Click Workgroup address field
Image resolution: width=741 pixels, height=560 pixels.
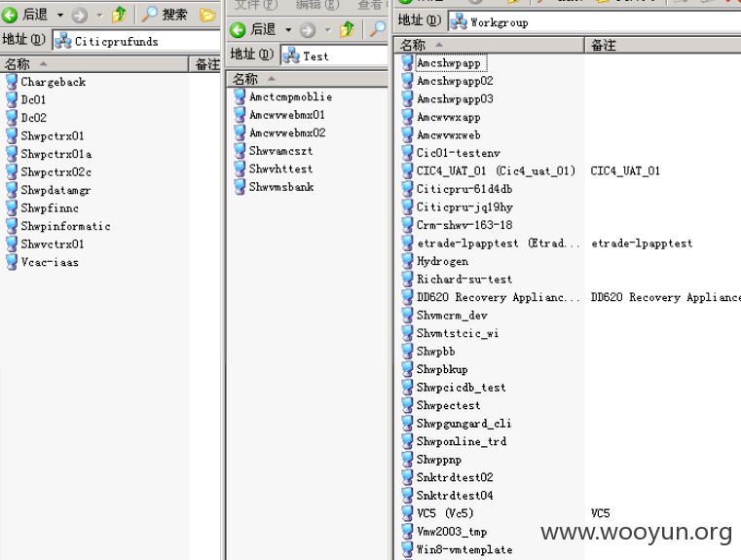tap(594, 22)
